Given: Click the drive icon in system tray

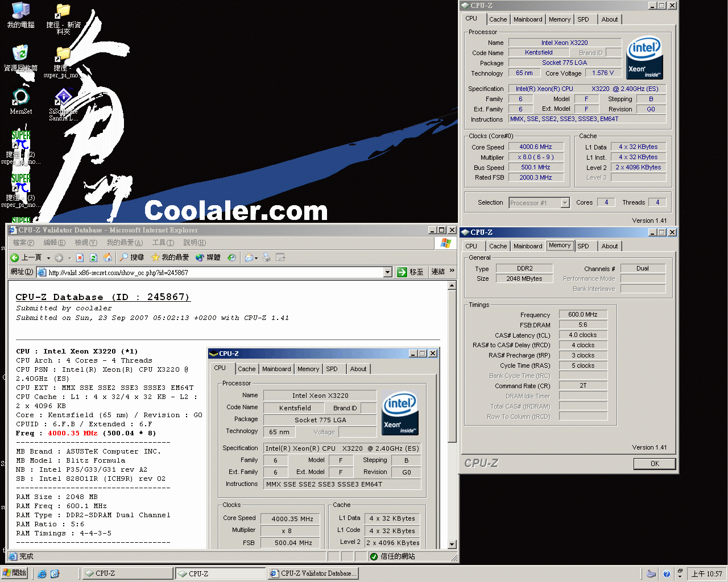Looking at the screenshot, I should (x=652, y=574).
